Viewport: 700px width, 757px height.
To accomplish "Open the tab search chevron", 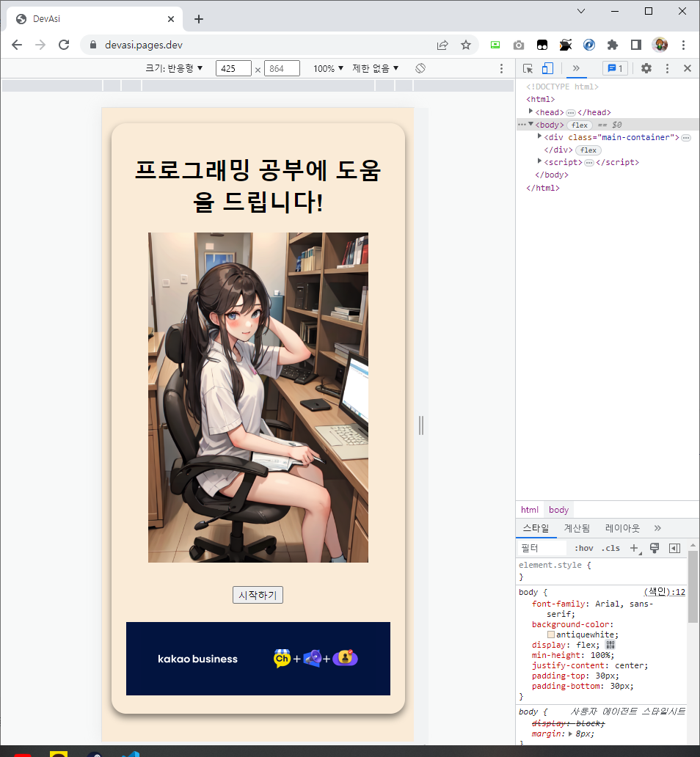I will tap(581, 11).
